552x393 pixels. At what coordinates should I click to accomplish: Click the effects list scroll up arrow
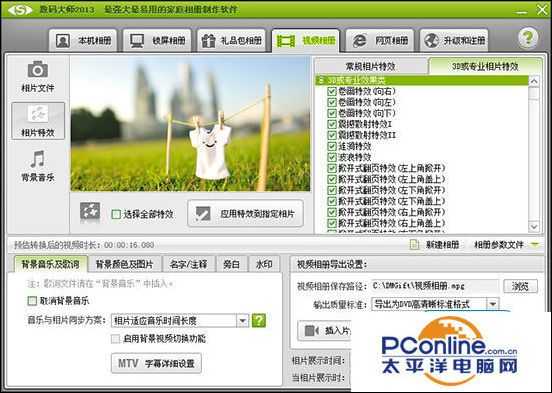pos(534,81)
